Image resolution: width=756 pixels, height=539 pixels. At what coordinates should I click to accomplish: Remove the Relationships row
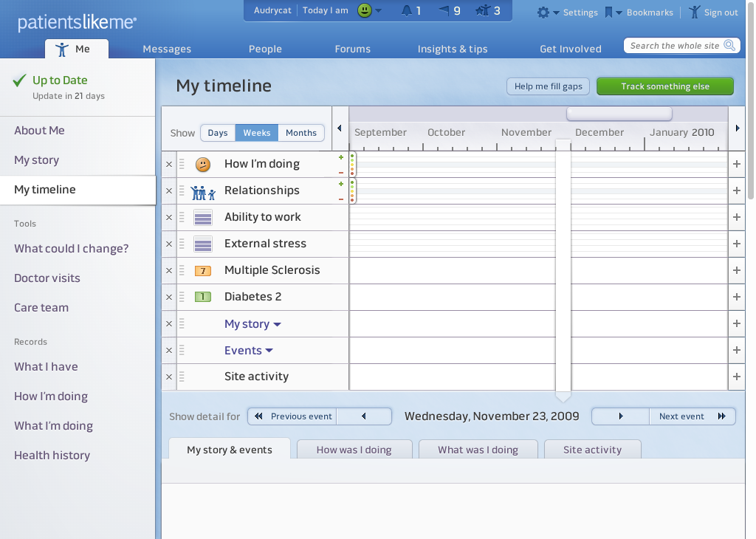[169, 191]
